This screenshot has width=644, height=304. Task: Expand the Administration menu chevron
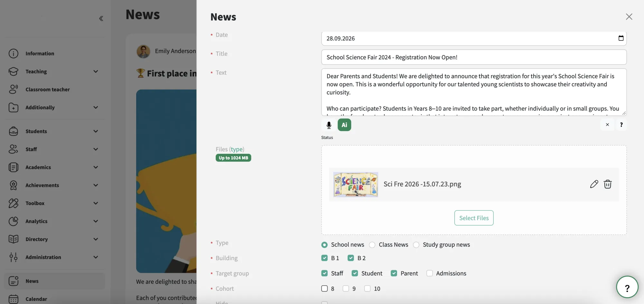tap(96, 257)
